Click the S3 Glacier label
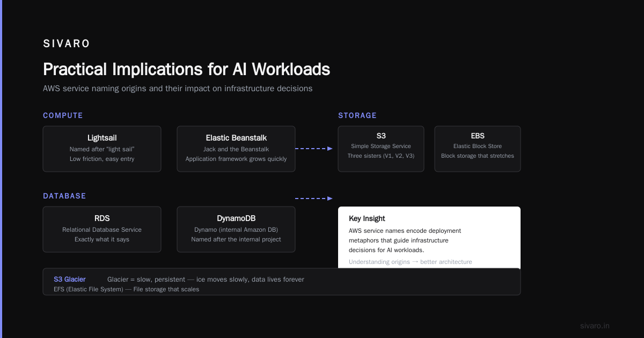This screenshot has width=644, height=338. [70, 280]
